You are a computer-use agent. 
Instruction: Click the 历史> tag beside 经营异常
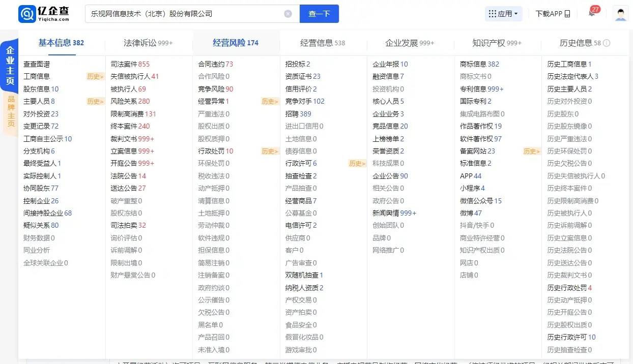pos(270,102)
